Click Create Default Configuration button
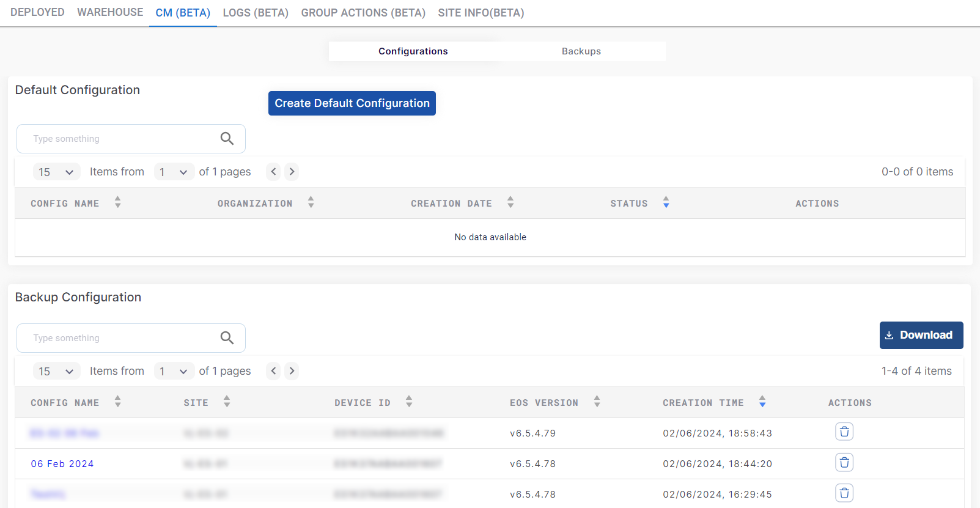Viewport: 980px width, 508px height. point(352,103)
